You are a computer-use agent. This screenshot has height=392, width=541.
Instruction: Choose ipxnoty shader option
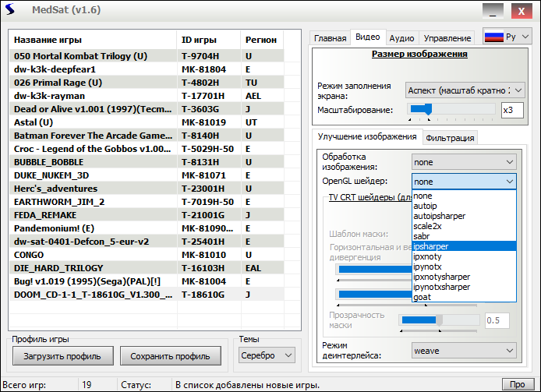tap(464, 256)
